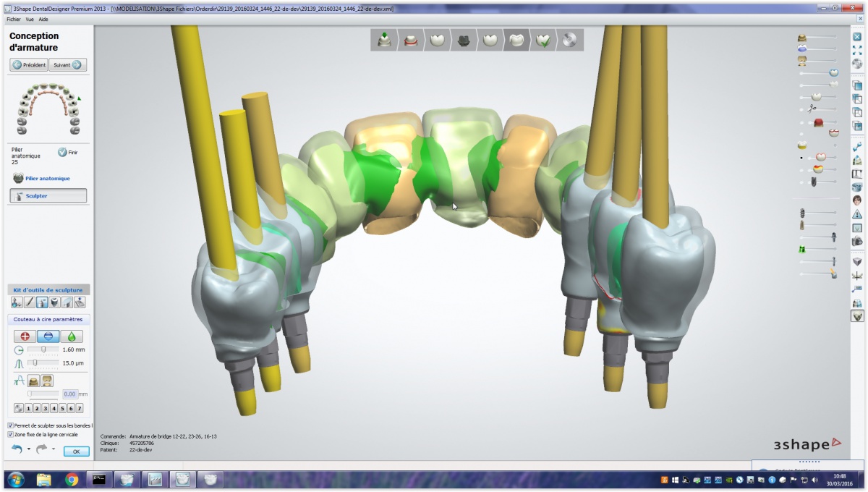The height and width of the screenshot is (492, 868).
Task: Open the Aide menu
Action: [43, 20]
